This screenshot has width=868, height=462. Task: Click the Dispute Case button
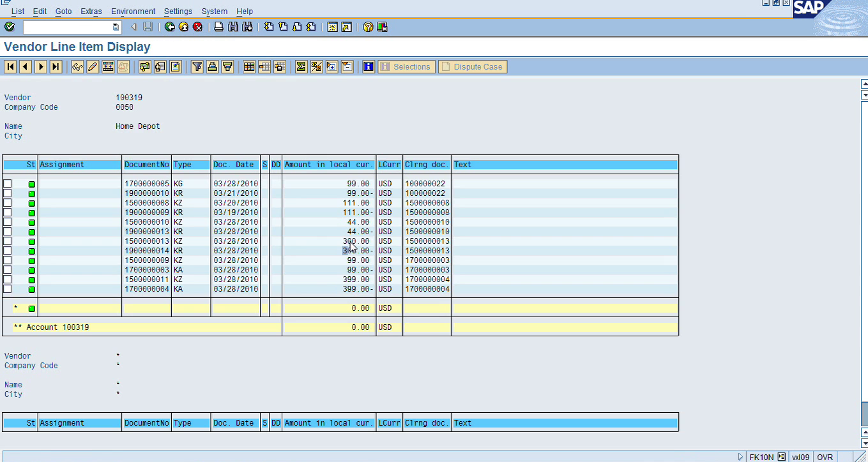click(x=473, y=66)
